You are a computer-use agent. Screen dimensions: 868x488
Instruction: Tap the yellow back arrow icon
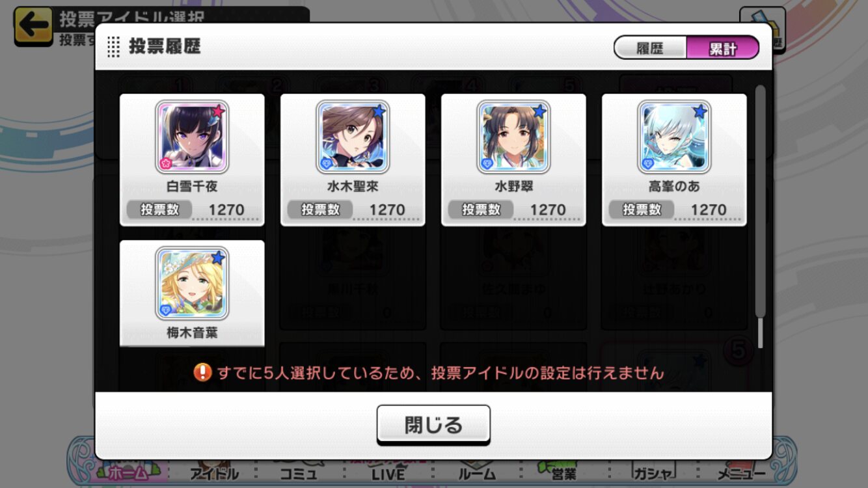33,25
